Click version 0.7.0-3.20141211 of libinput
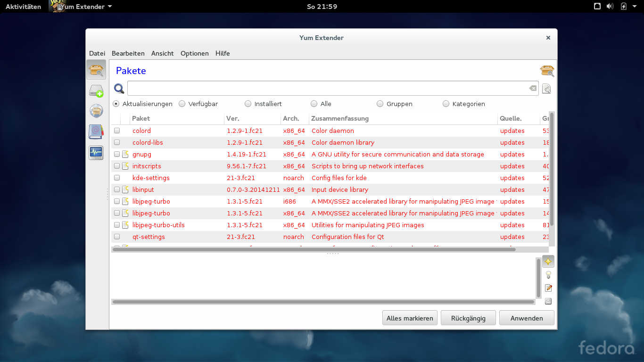644x362 pixels. coord(253,189)
